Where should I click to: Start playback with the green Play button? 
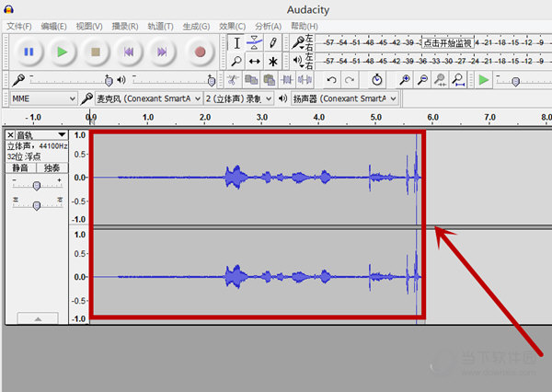click(63, 52)
